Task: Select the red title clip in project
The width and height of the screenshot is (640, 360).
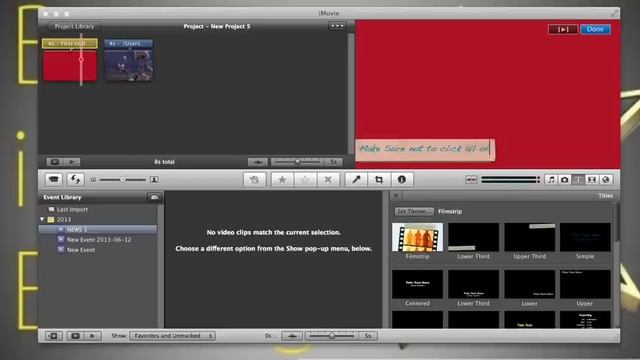Action: coord(70,66)
